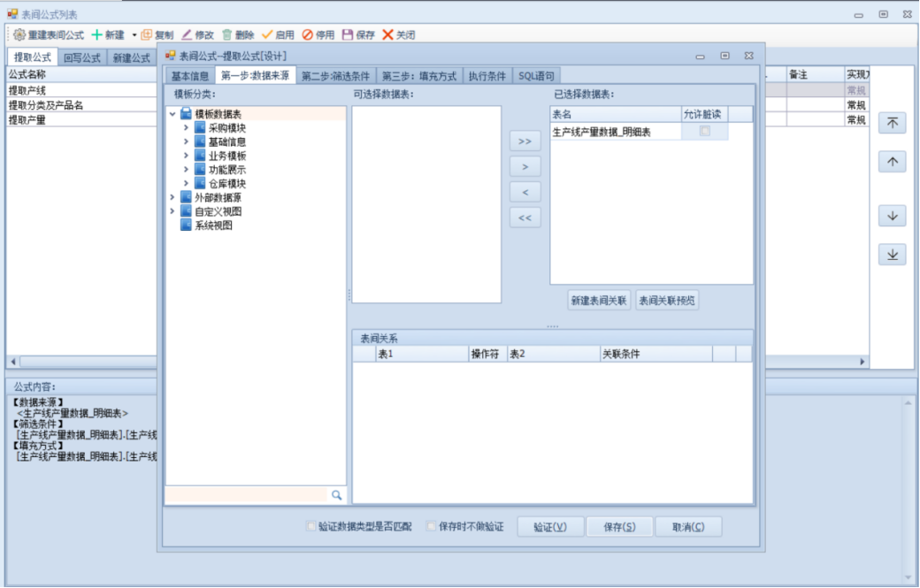
Task: Click the green plus 新建 icon
Action: pos(97,34)
